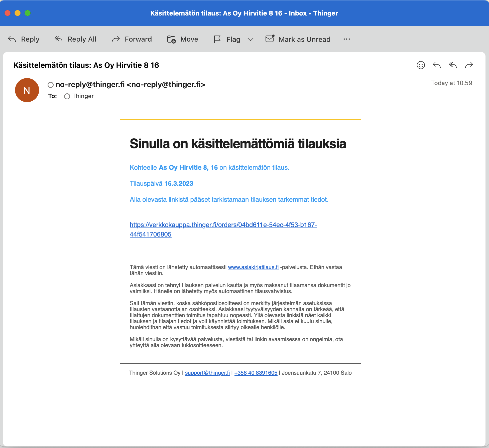Viewport: 489px width, 448px height.
Task: Click the Move folder icon
Action: point(171,39)
